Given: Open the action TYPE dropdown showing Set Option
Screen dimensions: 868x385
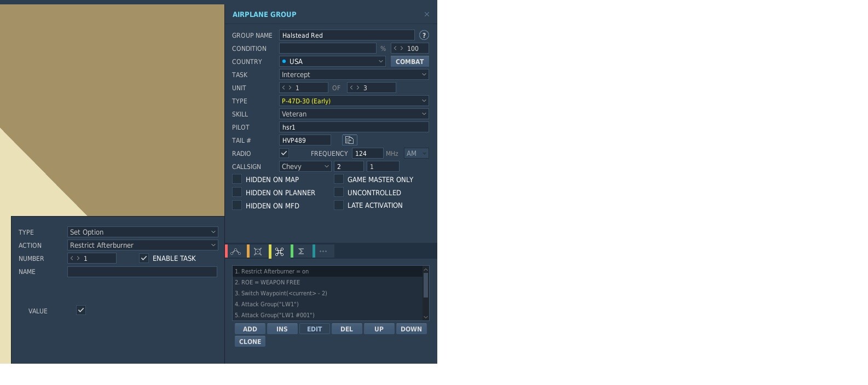Looking at the screenshot, I should click(x=142, y=232).
